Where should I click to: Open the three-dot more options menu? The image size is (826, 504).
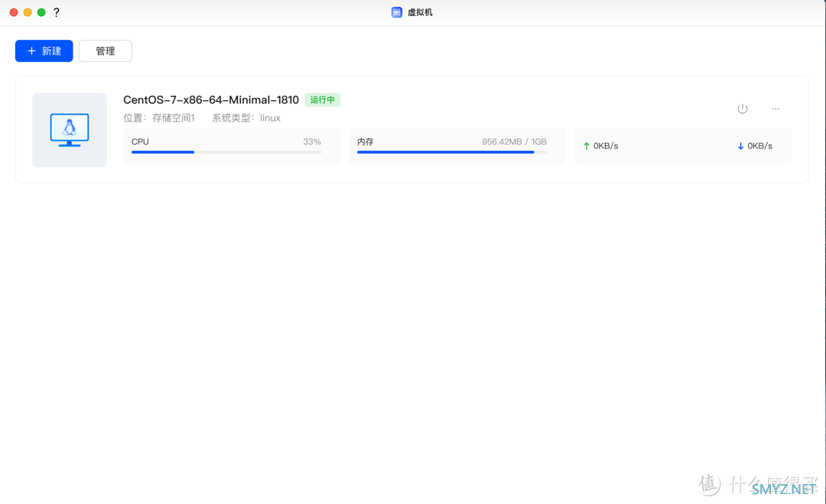pyautogui.click(x=776, y=109)
